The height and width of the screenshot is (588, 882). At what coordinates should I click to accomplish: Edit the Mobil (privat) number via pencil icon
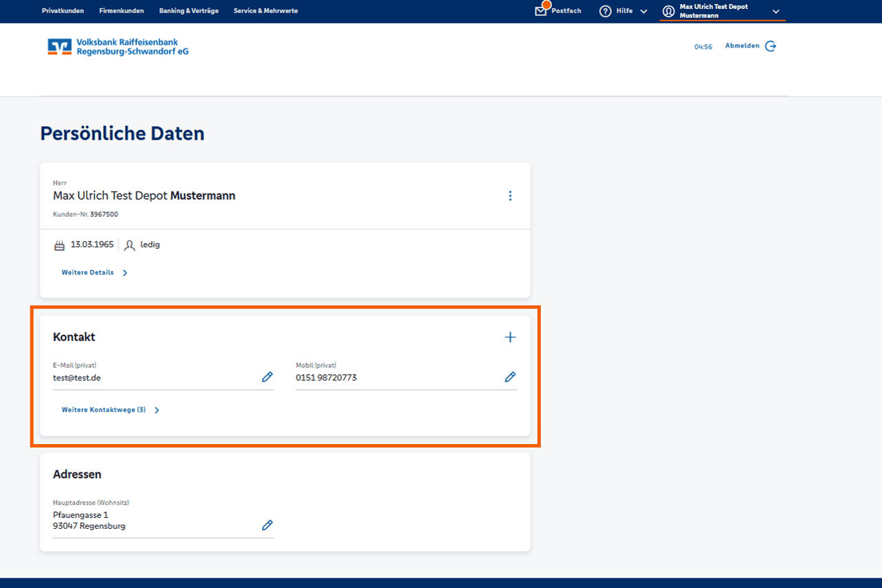(510, 377)
